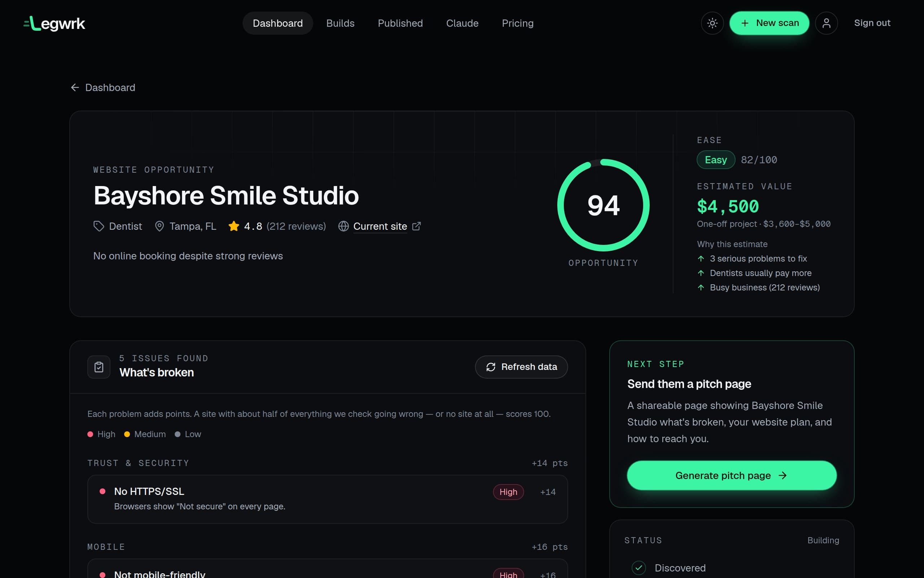View the Pricing tab

517,23
